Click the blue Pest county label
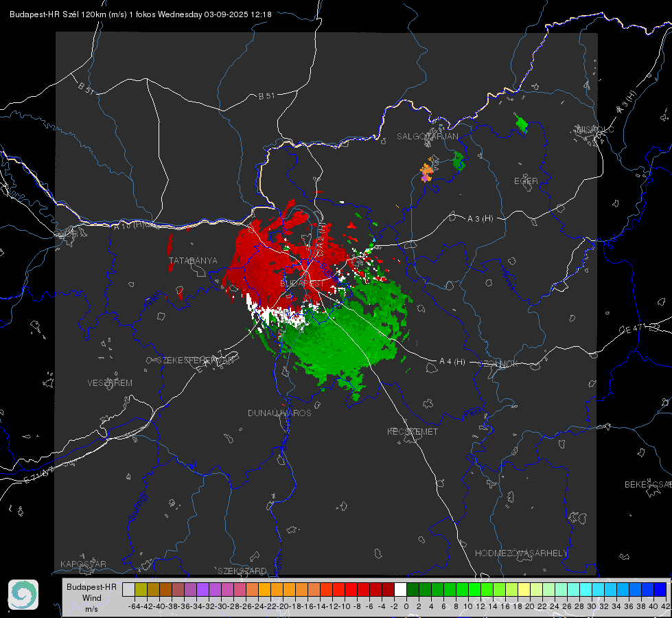 (x=472, y=413)
